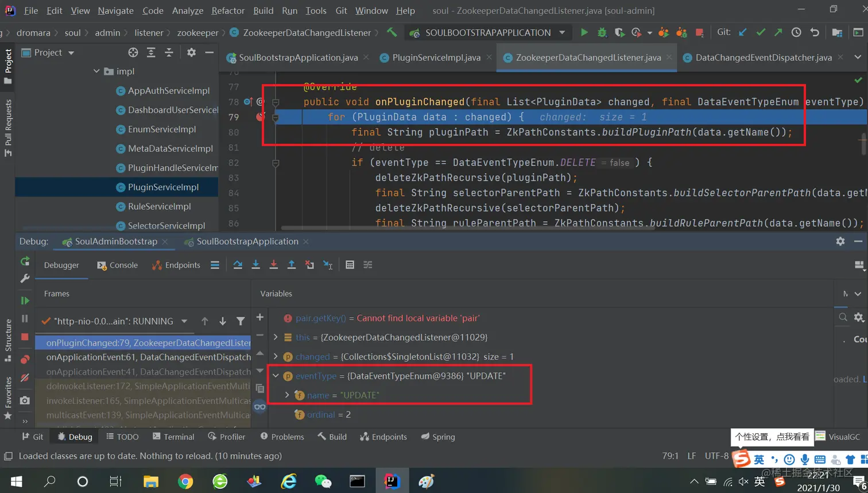Open debug modify run configuration wrench icon
This screenshot has width=868, height=493.
pos(25,279)
